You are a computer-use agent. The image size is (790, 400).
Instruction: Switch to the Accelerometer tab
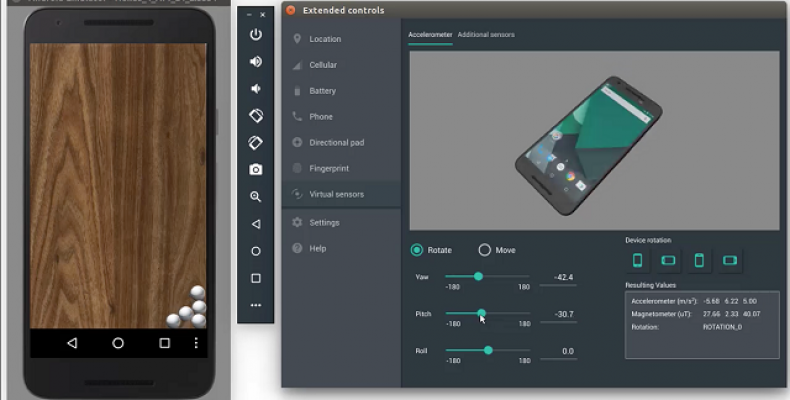click(430, 35)
